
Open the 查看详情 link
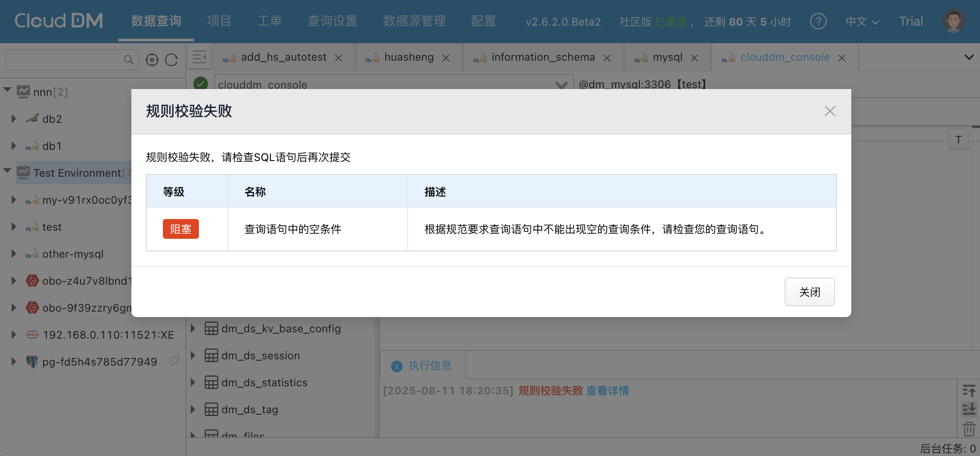pos(607,390)
